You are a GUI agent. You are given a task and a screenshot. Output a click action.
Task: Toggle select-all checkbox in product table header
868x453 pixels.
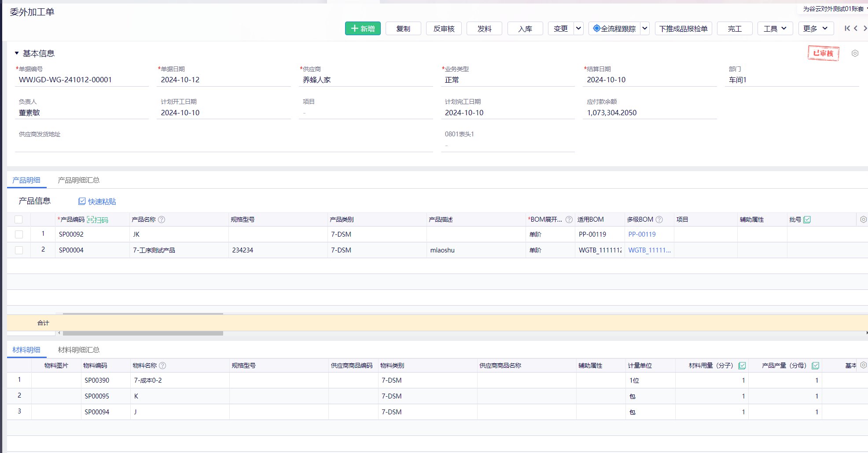point(18,219)
